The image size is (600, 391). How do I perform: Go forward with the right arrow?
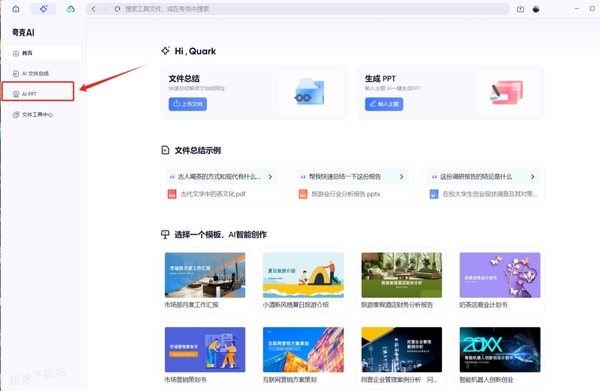coord(105,9)
